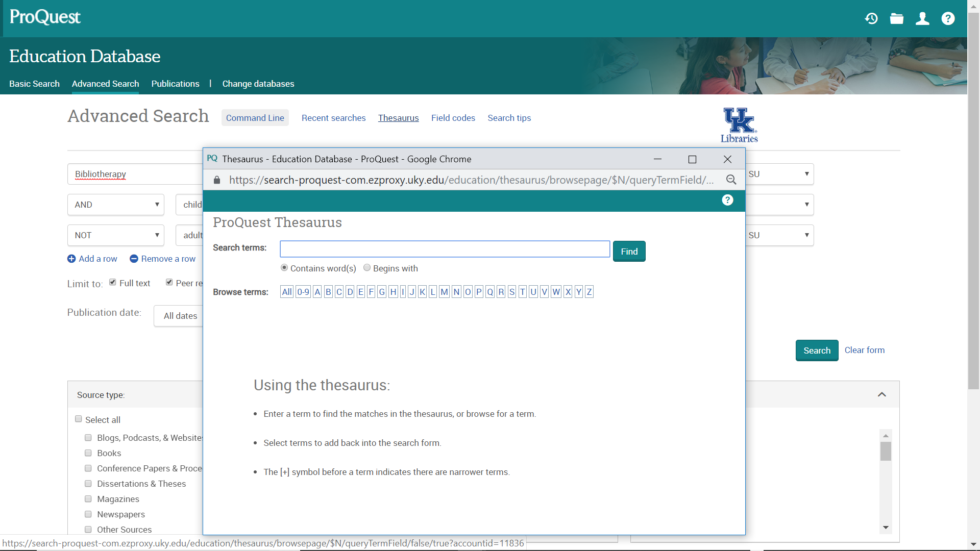Viewport: 980px width, 551px height.
Task: Click the Find button in the thesaurus
Action: (629, 251)
